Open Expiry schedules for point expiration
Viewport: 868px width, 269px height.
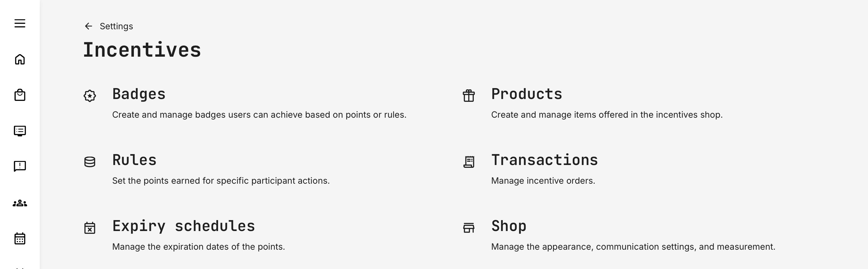(x=184, y=226)
